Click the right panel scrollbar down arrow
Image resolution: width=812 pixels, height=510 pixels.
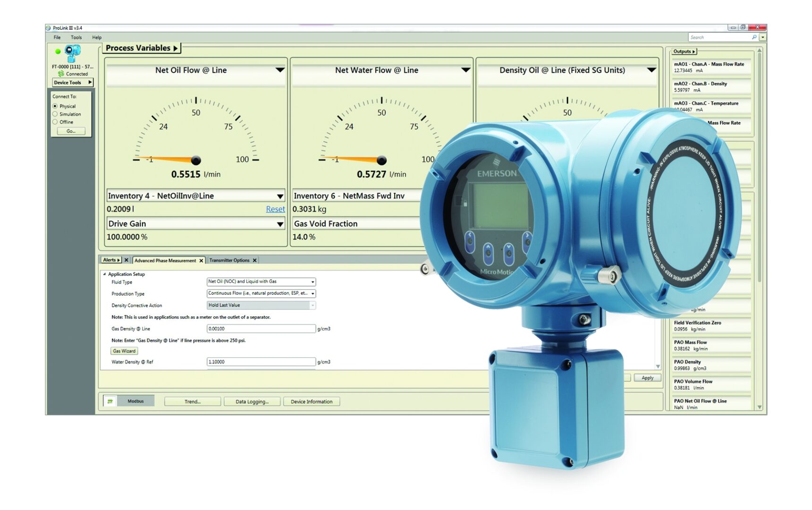[x=760, y=407]
